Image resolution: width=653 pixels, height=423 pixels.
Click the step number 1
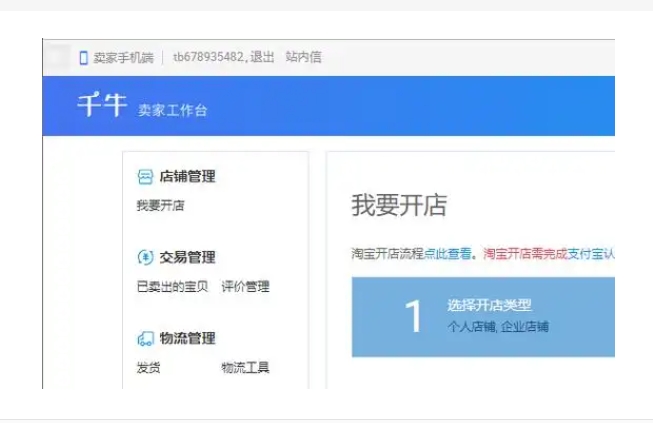[413, 316]
